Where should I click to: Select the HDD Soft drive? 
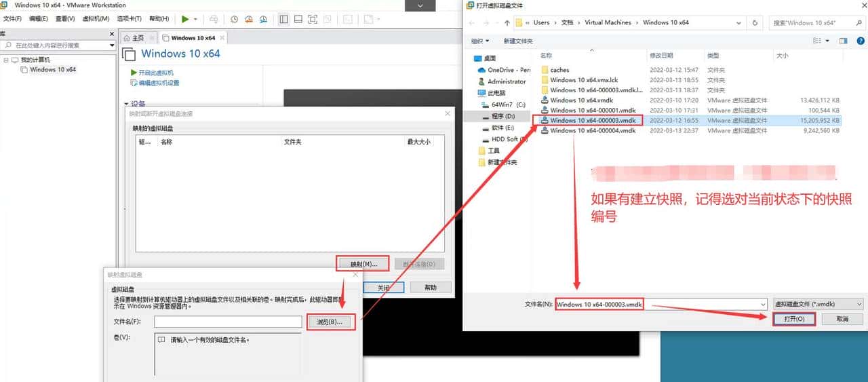pos(505,139)
